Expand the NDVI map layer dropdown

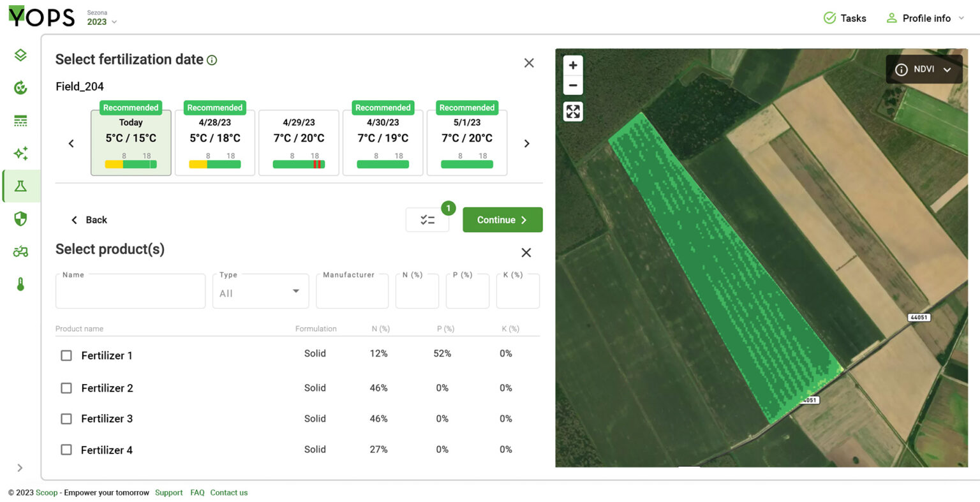(x=924, y=70)
